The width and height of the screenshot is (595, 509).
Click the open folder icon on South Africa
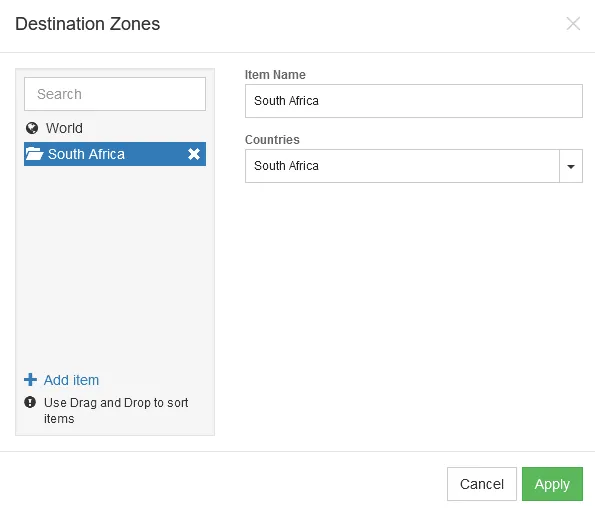(34, 154)
